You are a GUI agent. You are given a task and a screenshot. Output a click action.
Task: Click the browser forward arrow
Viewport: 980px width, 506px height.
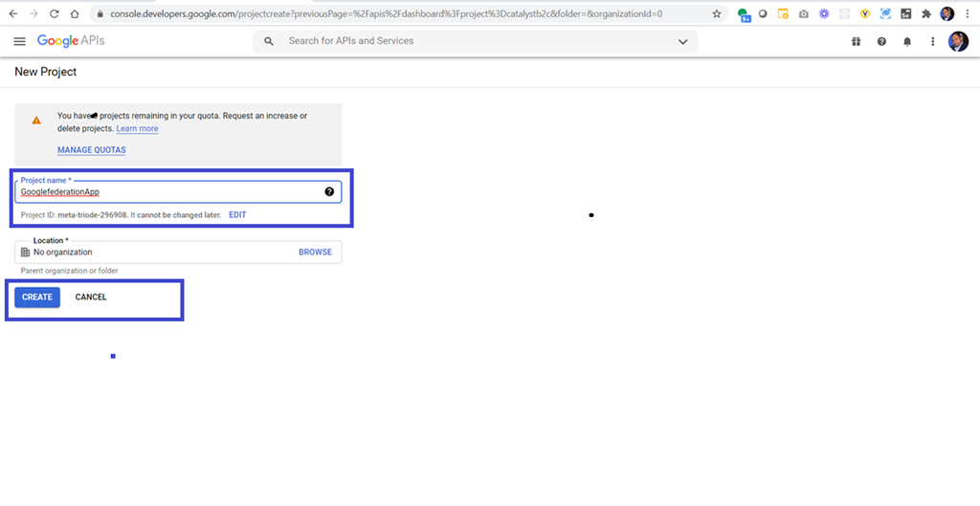tap(33, 13)
